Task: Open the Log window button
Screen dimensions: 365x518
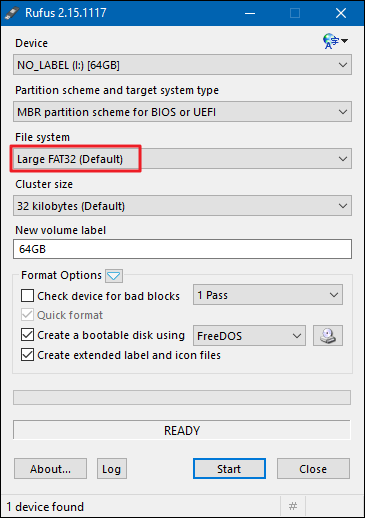Action: [112, 469]
